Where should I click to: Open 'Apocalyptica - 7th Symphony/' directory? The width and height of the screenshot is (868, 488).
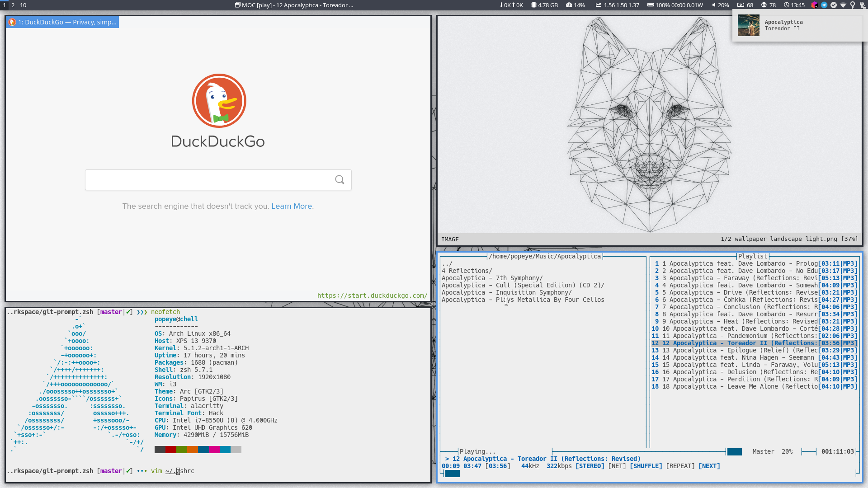[492, 278]
